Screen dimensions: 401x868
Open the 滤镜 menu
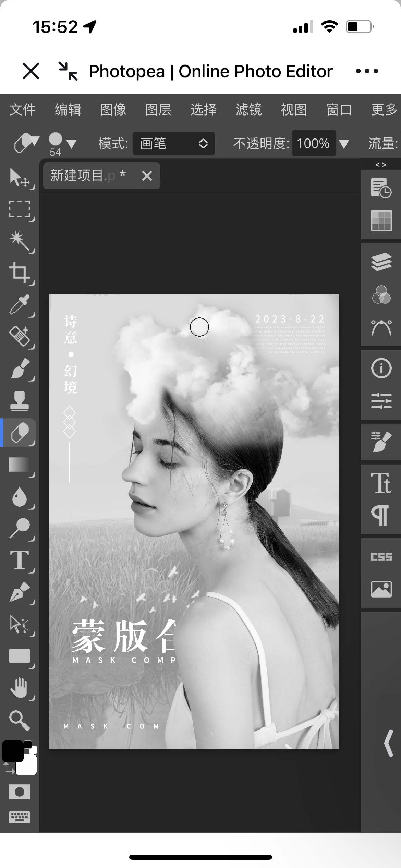249,110
